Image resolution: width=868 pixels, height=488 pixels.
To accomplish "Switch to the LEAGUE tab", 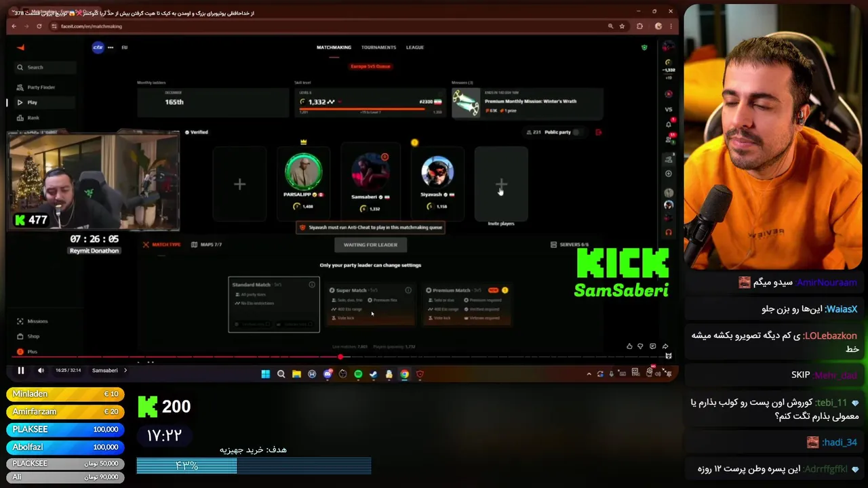I will click(415, 47).
